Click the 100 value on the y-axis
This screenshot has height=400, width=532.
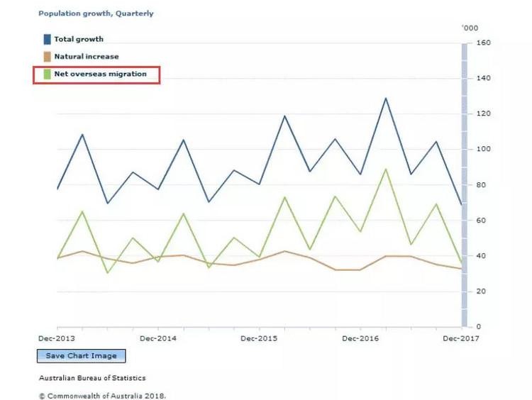(484, 150)
